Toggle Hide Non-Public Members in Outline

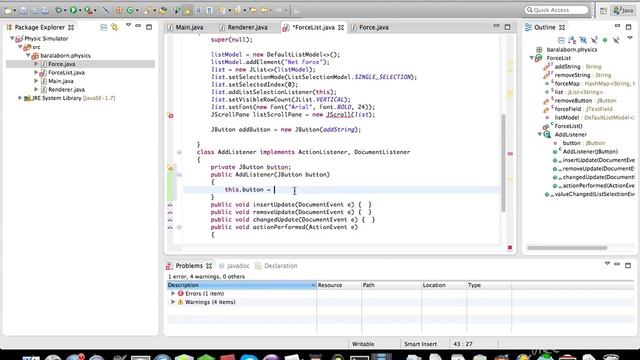(x=605, y=40)
